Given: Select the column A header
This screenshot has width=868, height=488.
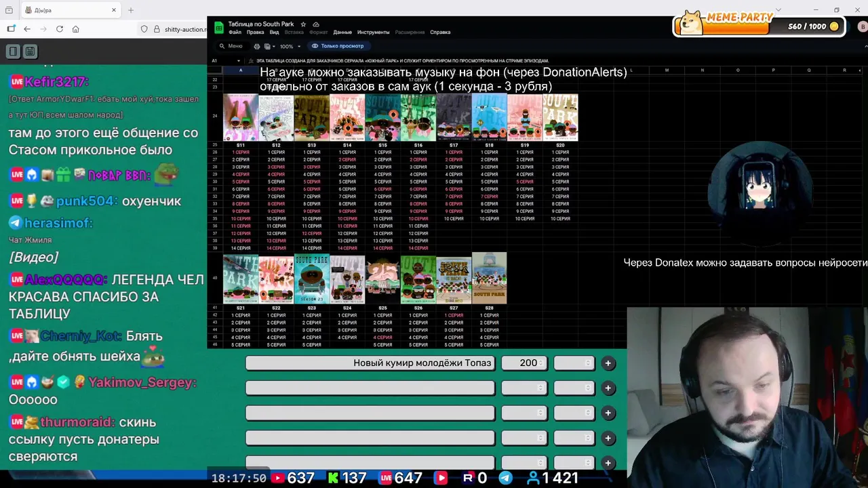Looking at the screenshot, I should 241,70.
